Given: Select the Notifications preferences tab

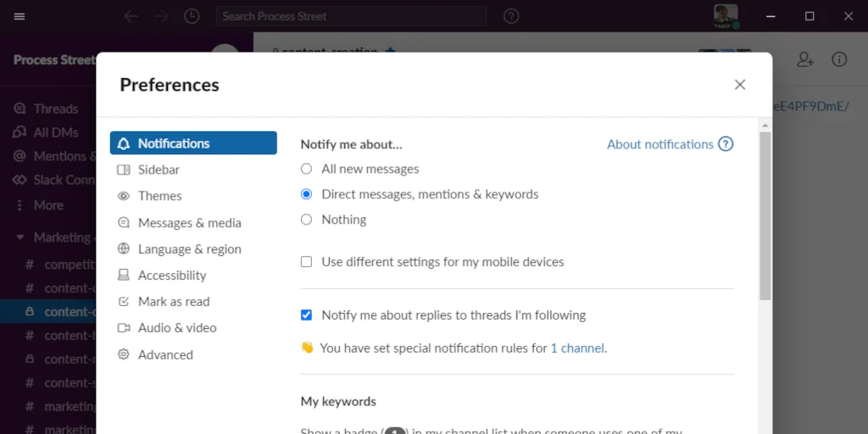Looking at the screenshot, I should pos(193,143).
